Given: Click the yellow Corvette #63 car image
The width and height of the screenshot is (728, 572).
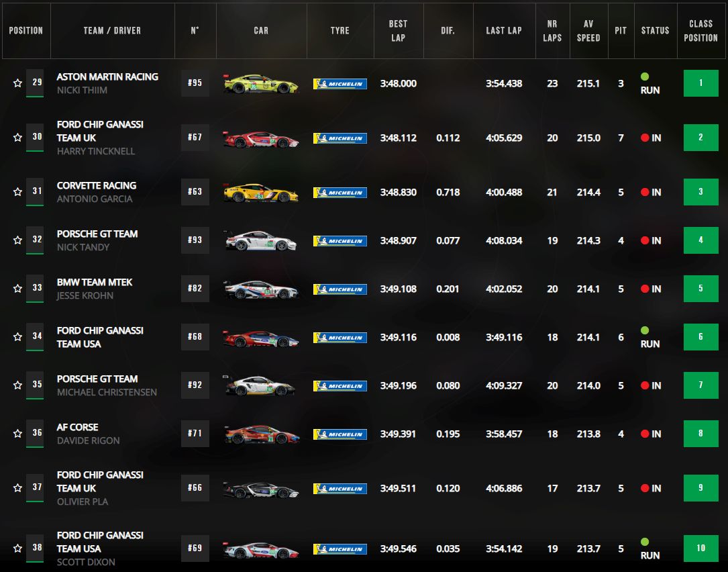Looking at the screenshot, I should pyautogui.click(x=260, y=193).
